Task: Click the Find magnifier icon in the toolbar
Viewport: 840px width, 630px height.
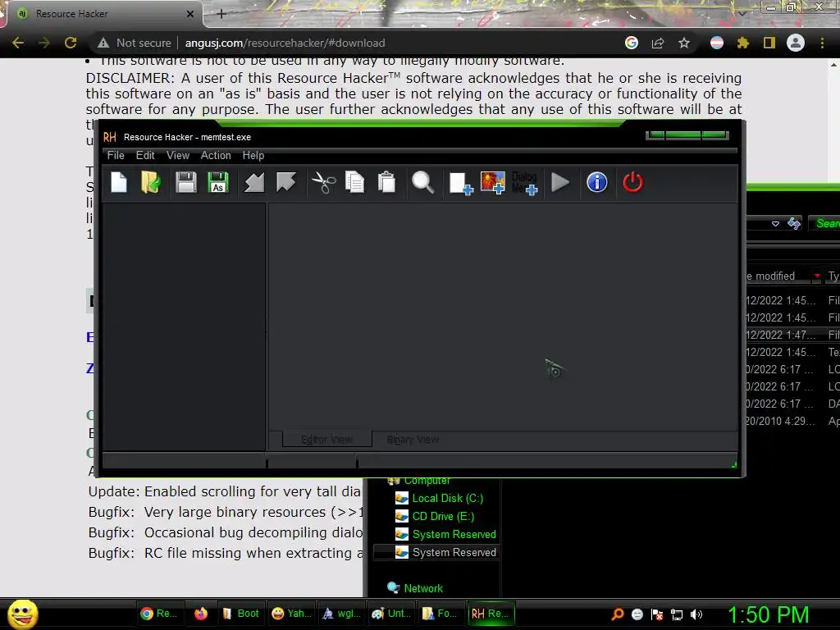Action: click(x=422, y=182)
